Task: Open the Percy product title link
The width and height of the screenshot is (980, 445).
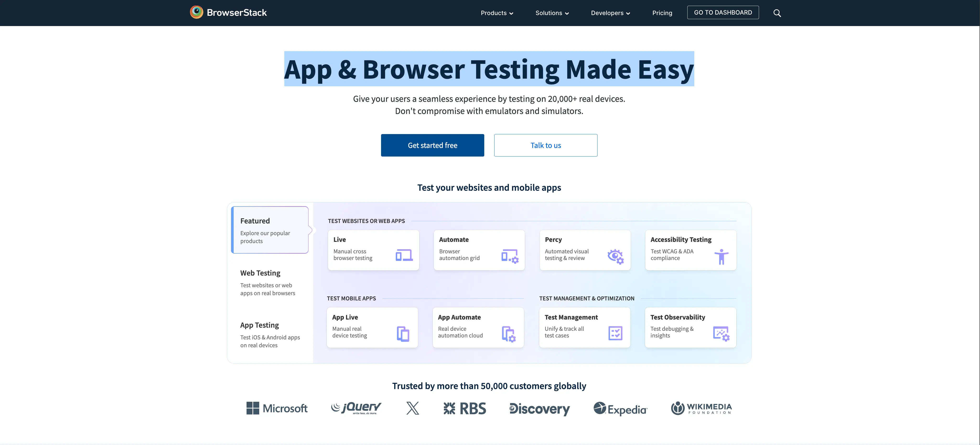Action: coord(553,239)
